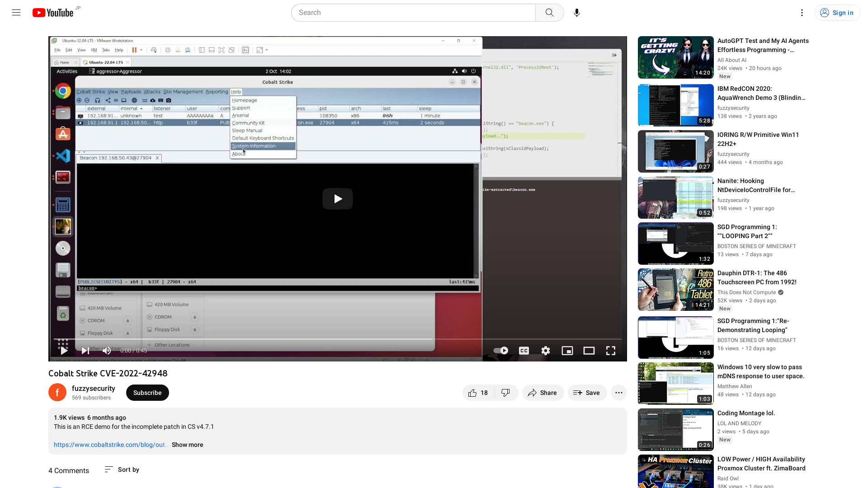The image size is (868, 488).
Task: Turn off the autoplay toggle
Action: coord(500,350)
